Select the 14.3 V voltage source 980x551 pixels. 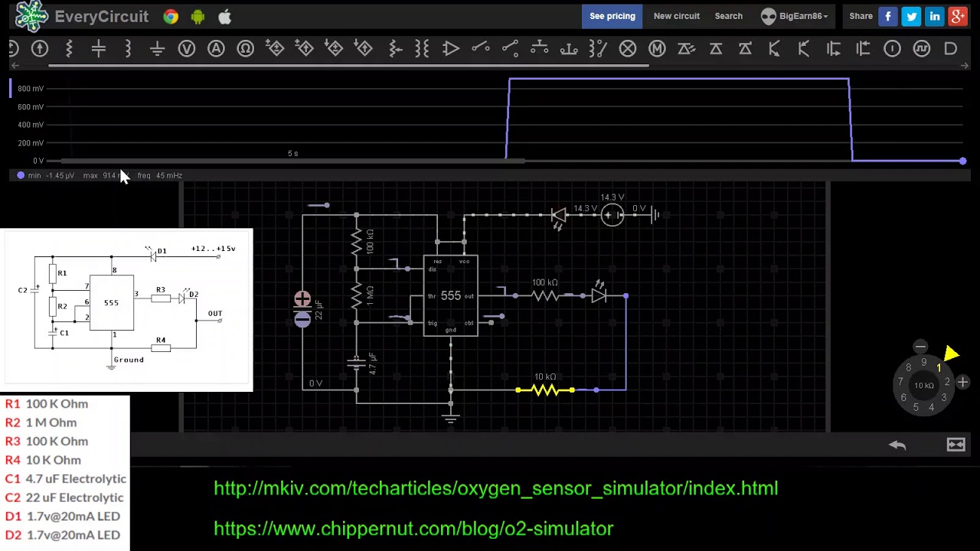(x=612, y=215)
